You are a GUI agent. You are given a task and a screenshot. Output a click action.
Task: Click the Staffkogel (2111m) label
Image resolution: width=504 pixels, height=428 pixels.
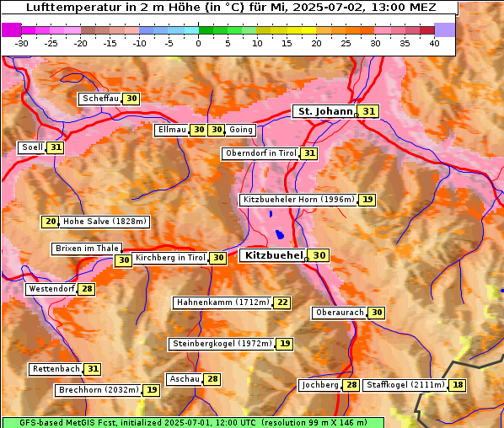pos(405,385)
